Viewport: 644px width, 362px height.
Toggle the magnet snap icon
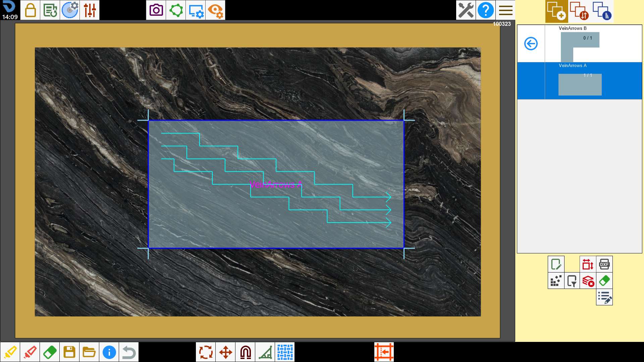click(246, 352)
